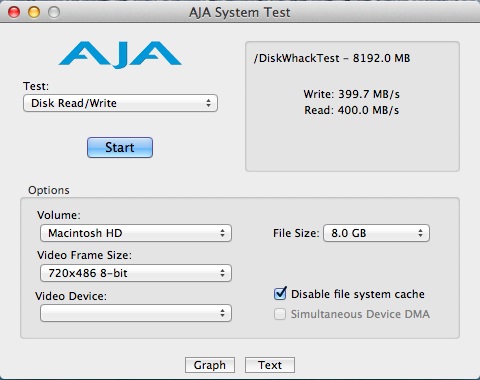Click the Write: 399.7 MB/s result
Image resolution: width=480 pixels, height=380 pixels.
pyautogui.click(x=351, y=94)
